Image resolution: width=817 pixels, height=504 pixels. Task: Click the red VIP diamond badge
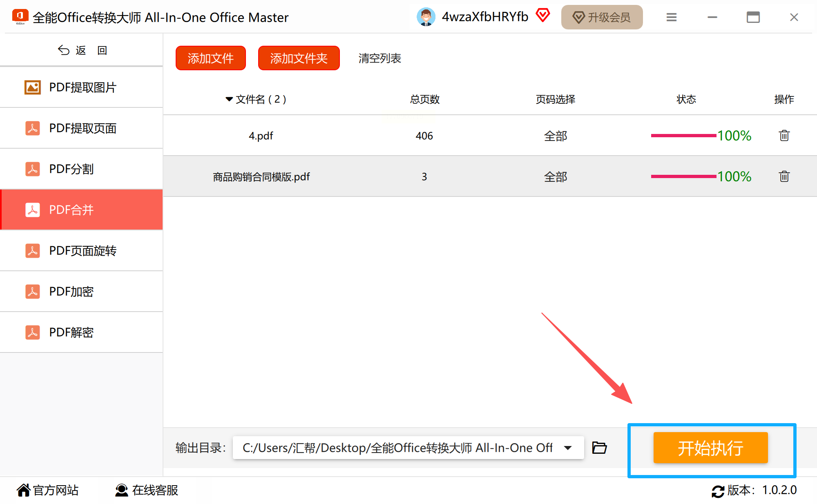[543, 16]
